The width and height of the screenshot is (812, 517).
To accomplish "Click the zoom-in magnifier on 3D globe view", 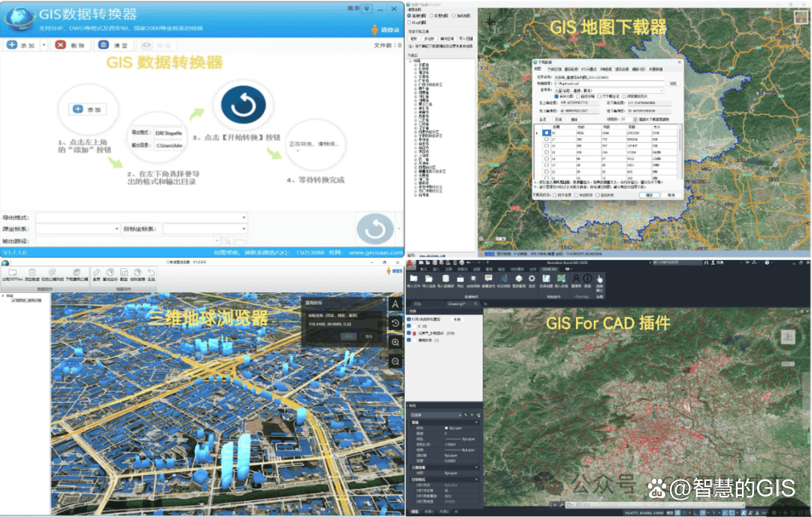I will 395,342.
